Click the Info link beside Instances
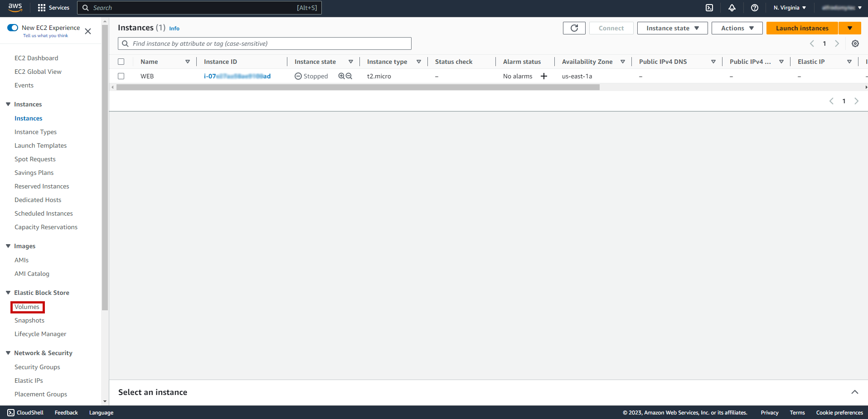 (175, 28)
